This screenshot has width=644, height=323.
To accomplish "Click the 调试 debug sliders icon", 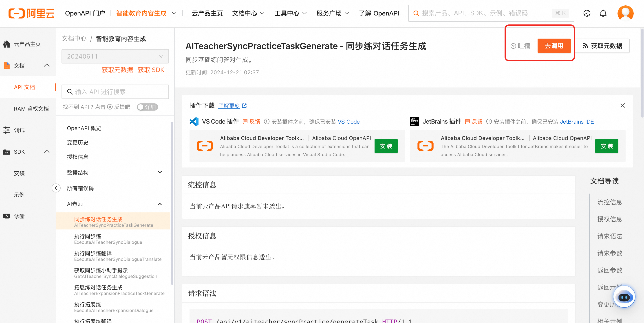I will [7, 130].
